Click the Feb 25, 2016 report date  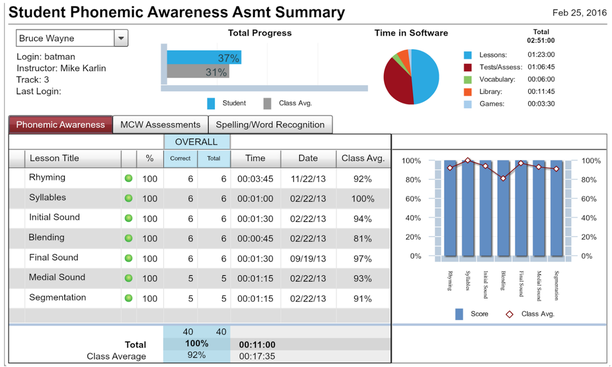(580, 13)
